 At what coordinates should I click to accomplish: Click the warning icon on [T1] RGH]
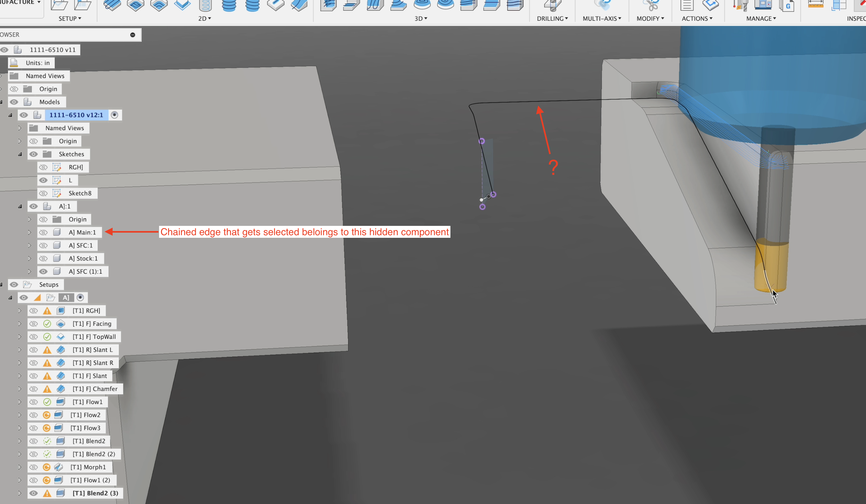(x=47, y=311)
